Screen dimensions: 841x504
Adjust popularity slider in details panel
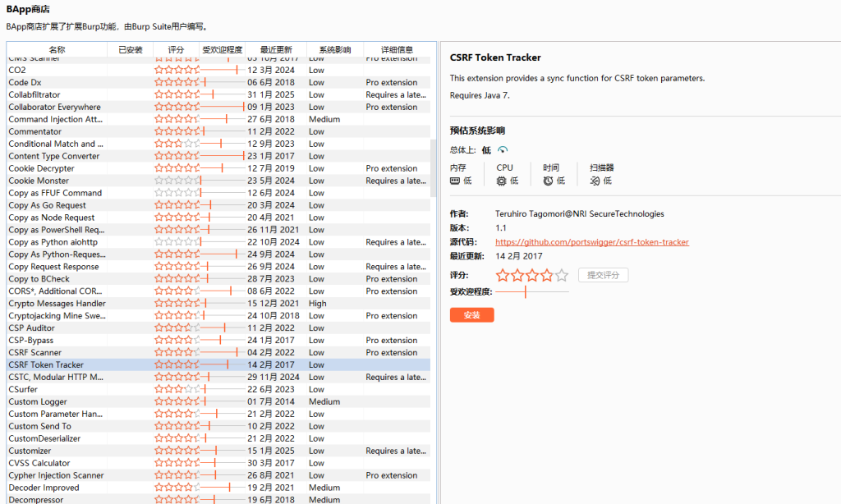pyautogui.click(x=532, y=291)
